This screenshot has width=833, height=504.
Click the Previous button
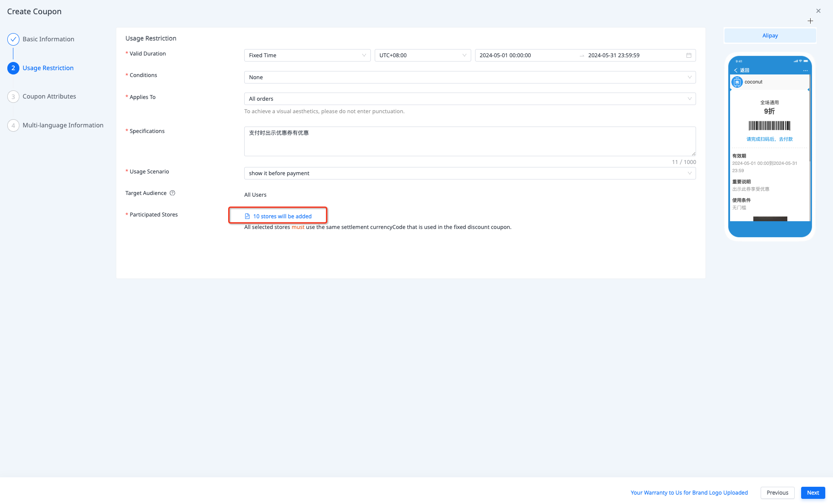click(x=777, y=493)
